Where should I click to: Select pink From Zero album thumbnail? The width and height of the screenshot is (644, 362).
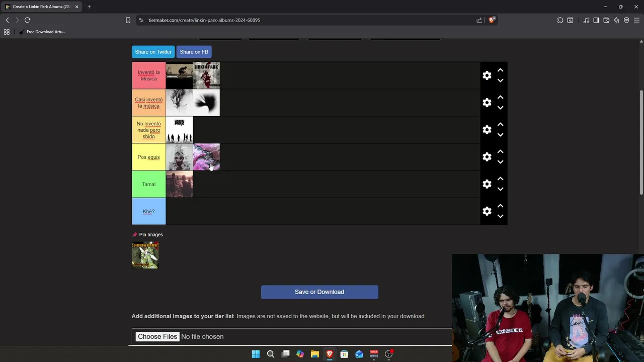[206, 157]
